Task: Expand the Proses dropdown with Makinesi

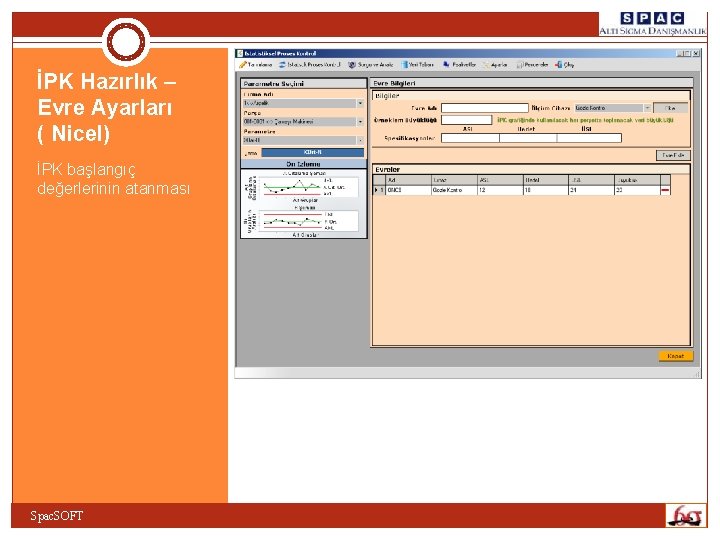Action: pyautogui.click(x=360, y=122)
